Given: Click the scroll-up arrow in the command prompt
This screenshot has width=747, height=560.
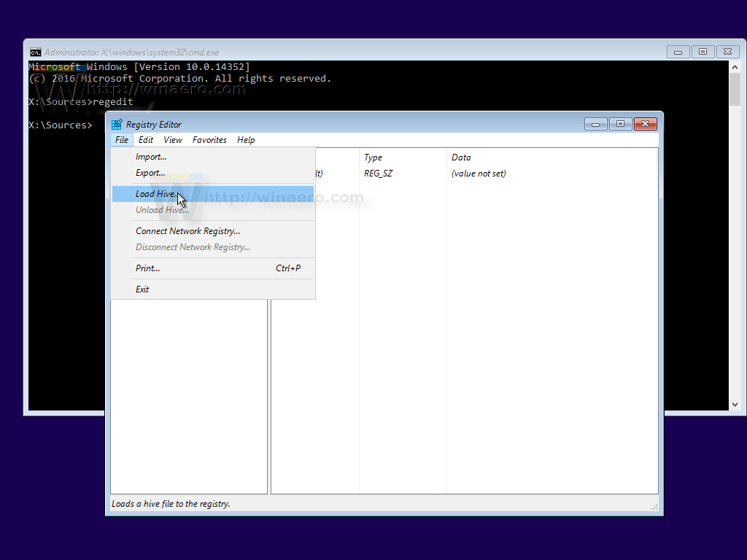Looking at the screenshot, I should point(735,66).
